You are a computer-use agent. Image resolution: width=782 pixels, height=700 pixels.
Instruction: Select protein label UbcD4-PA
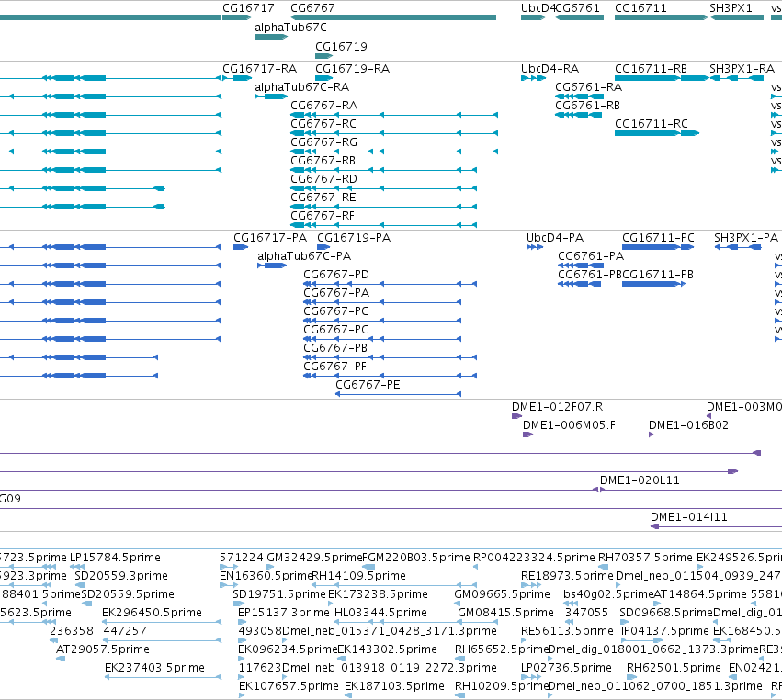[x=555, y=238]
